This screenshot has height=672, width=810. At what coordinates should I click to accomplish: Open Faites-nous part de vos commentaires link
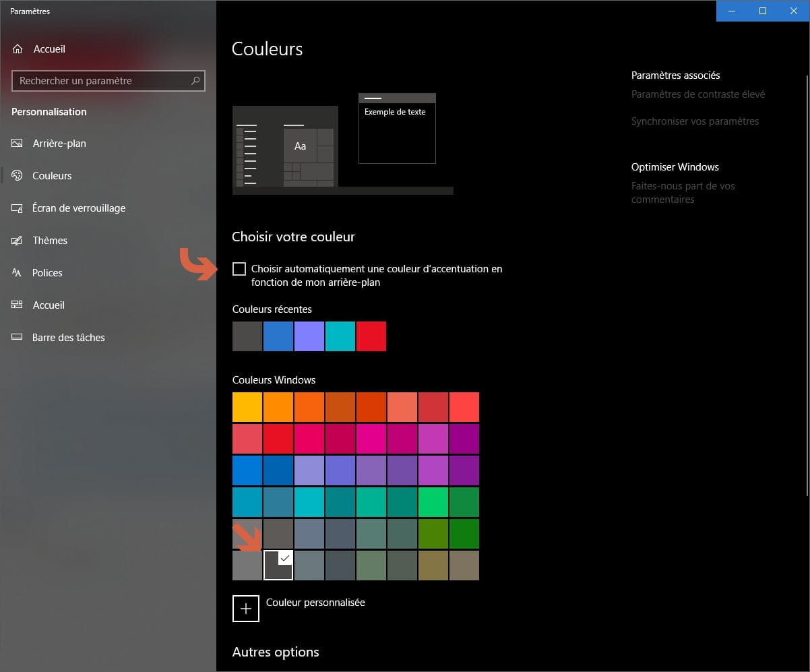click(683, 193)
